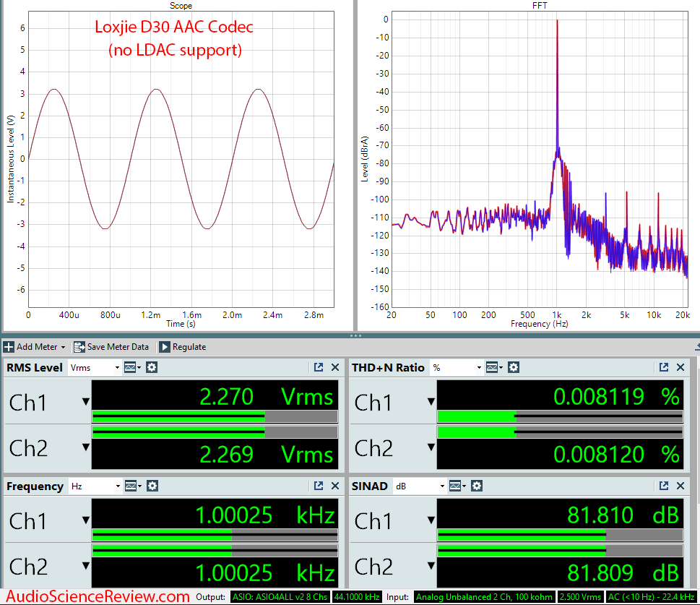Click inside the Scope waveform plot
This screenshot has width=700, height=605.
click(181, 159)
